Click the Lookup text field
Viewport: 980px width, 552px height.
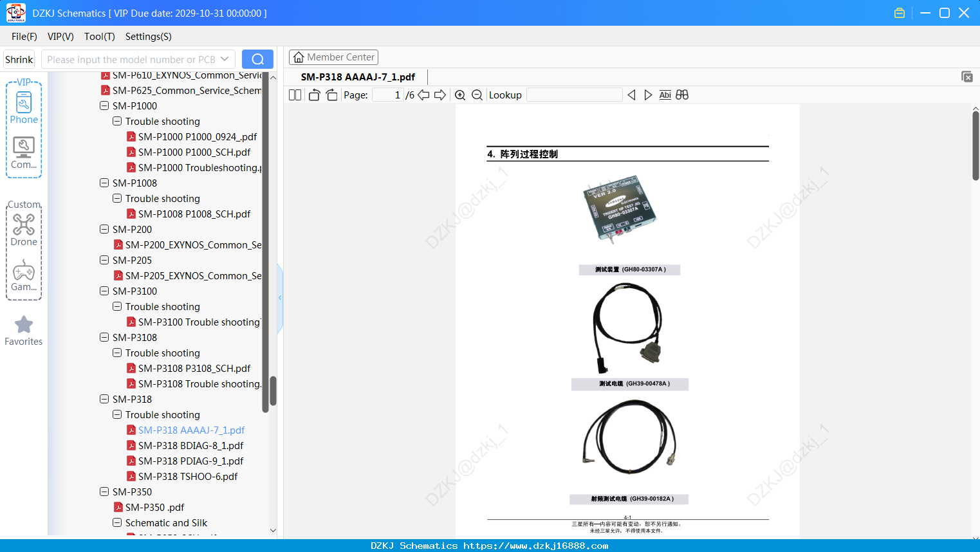pyautogui.click(x=574, y=95)
